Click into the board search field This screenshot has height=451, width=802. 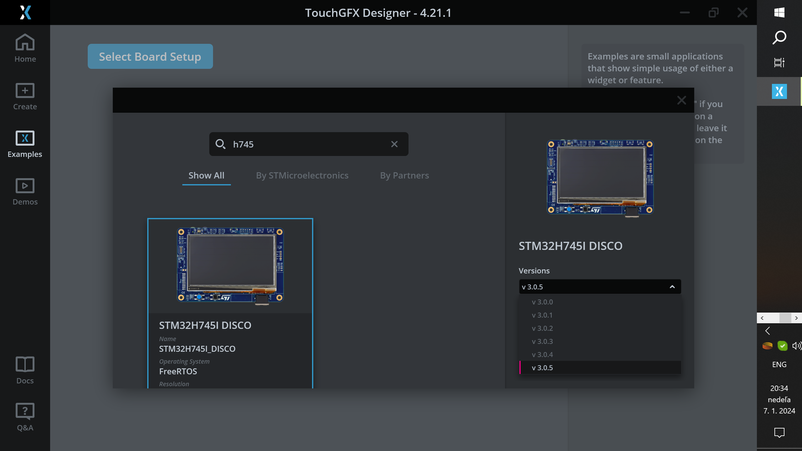[308, 144]
